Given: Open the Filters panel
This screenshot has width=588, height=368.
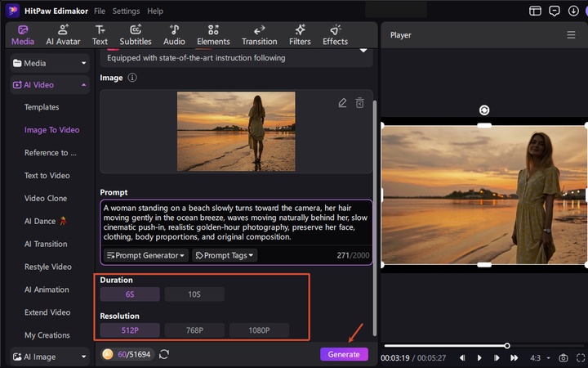Looking at the screenshot, I should (300, 34).
